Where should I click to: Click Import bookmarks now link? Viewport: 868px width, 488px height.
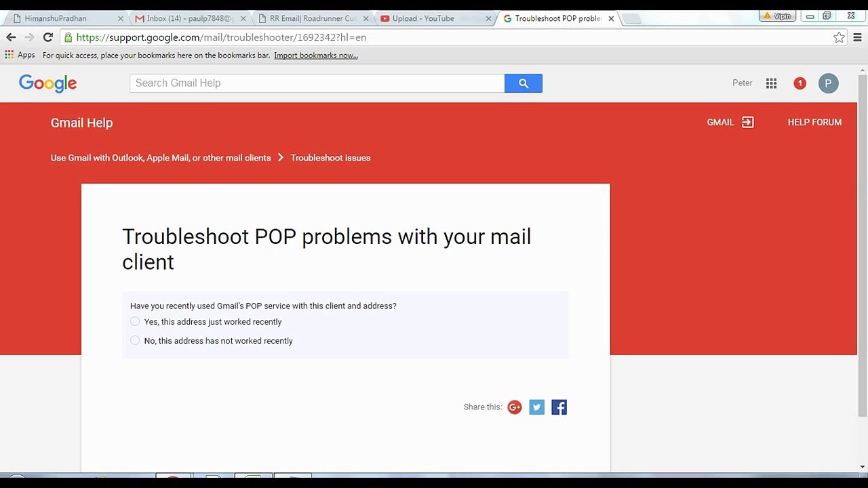[316, 56]
